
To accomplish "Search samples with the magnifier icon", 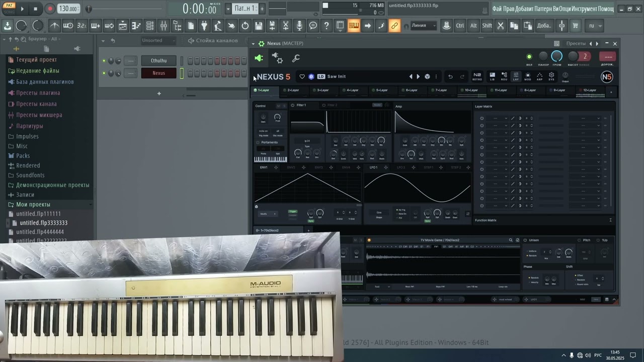I will (511, 240).
